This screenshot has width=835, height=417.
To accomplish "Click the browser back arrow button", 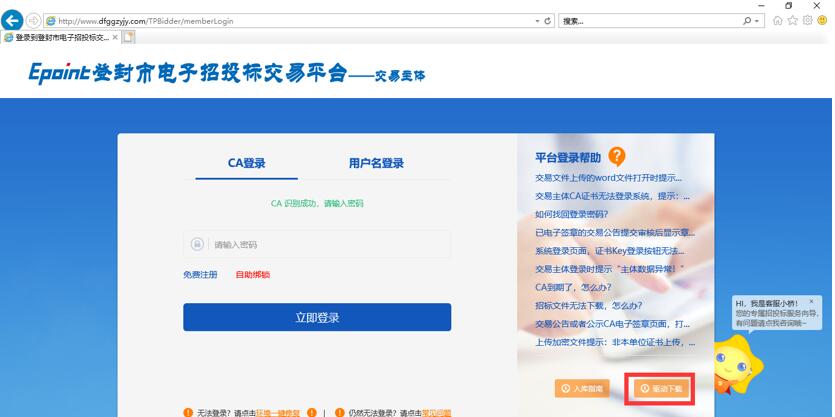I will [13, 20].
